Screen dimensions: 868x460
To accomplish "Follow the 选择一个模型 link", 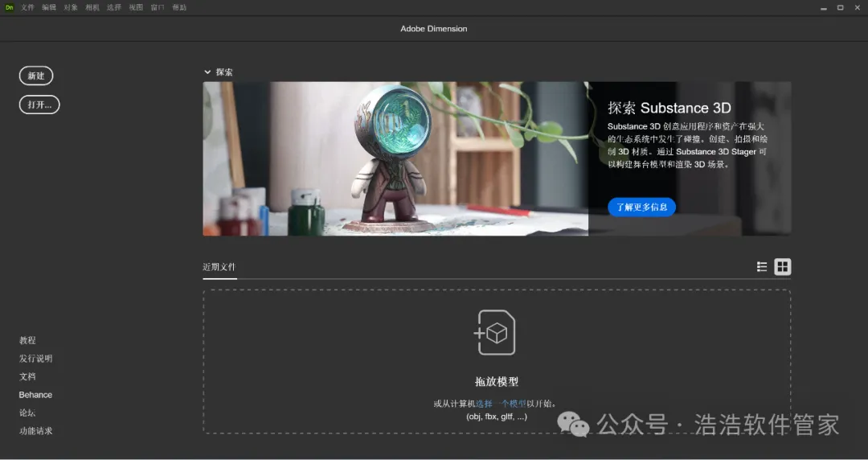I will (501, 404).
